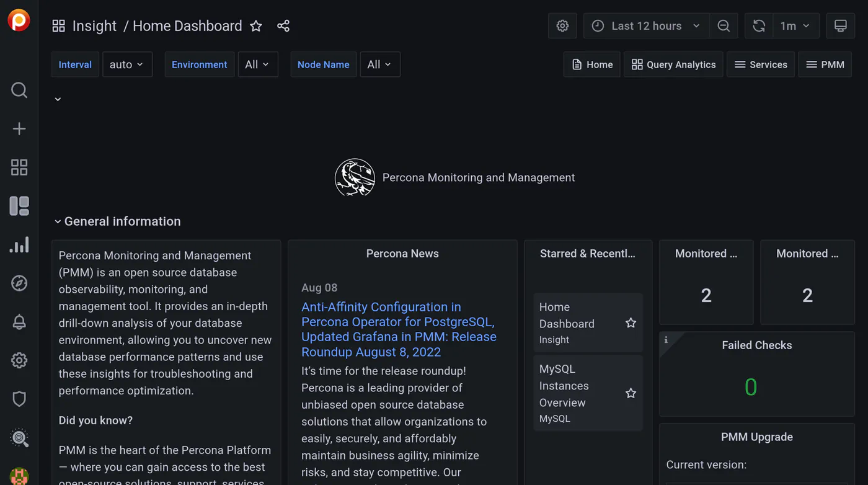Click the Percona News panel title
Viewport: 868px width, 485px height.
point(402,254)
